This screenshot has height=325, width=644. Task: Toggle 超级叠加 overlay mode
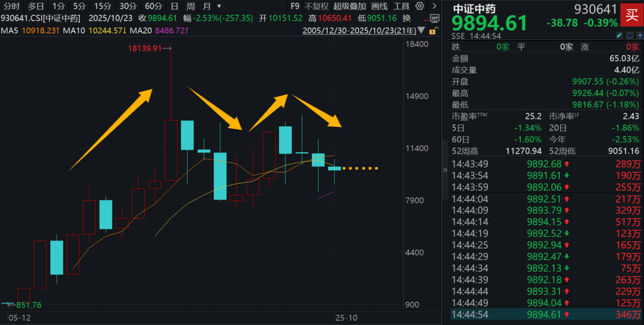[350, 6]
